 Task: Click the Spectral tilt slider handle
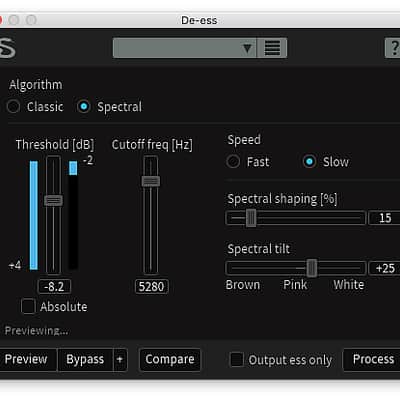[x=312, y=268]
